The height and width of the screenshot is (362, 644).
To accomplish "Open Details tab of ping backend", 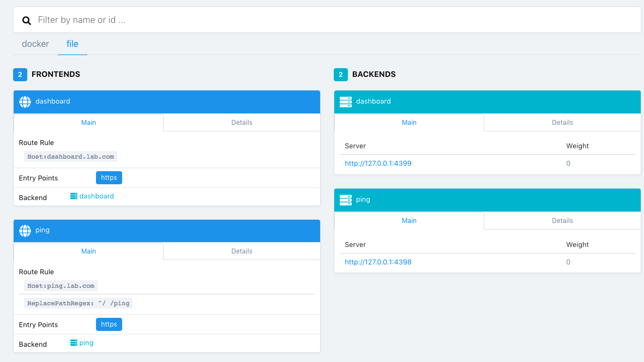I will coord(562,220).
